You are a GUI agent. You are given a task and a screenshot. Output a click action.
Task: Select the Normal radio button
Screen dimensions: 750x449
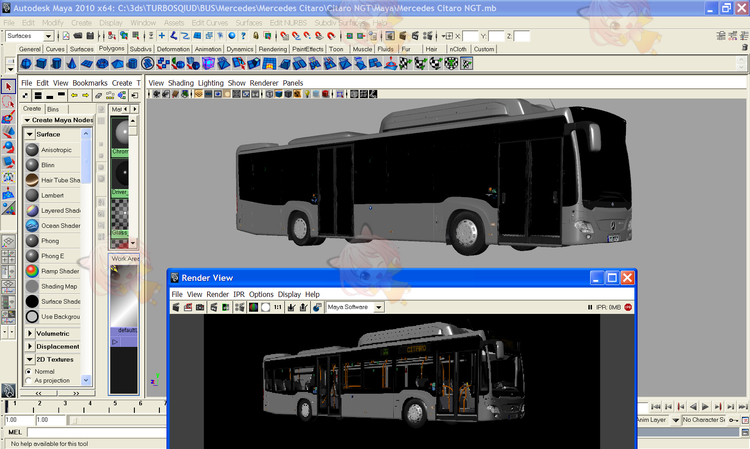[x=28, y=372]
